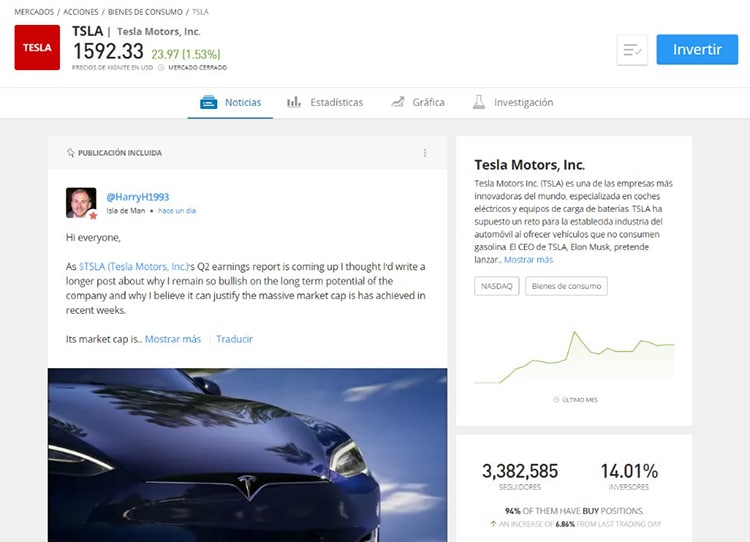Viewport: 750px width, 542px height.
Task: Click the green increase arrow icon
Action: [493, 524]
